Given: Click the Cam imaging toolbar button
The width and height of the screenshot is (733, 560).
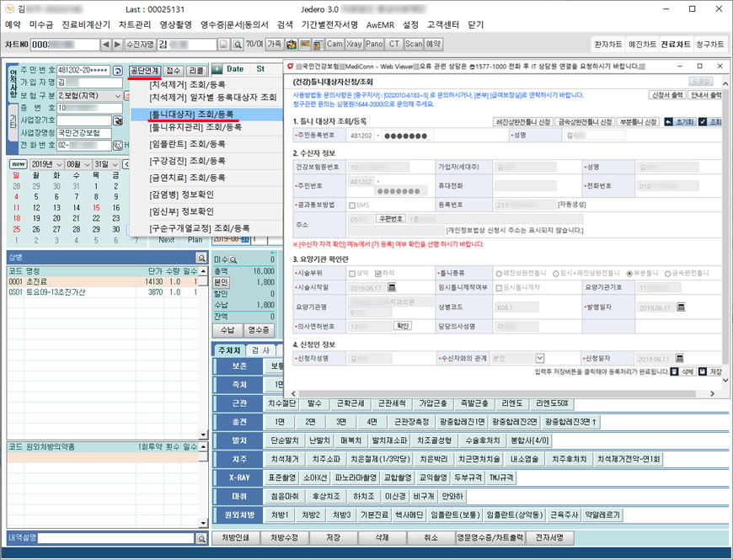Looking at the screenshot, I should point(334,44).
